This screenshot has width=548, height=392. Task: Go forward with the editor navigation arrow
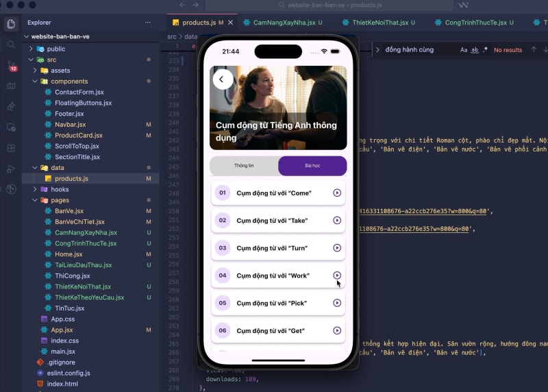[x=195, y=5]
